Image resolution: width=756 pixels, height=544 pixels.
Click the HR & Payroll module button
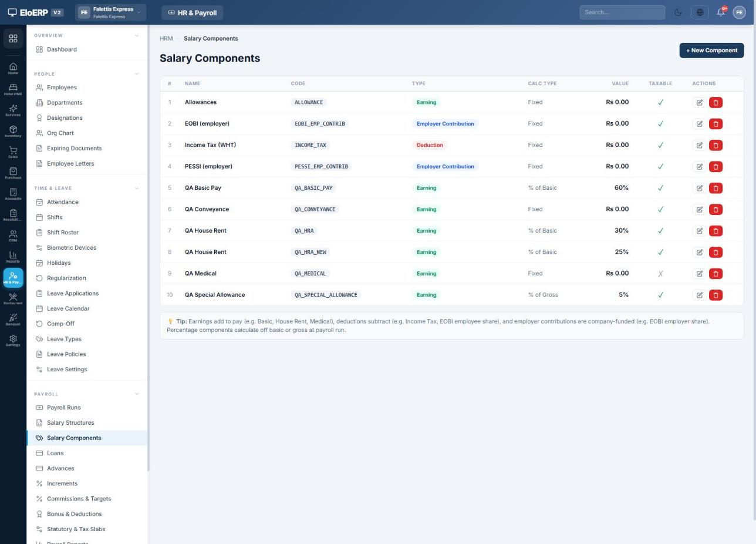(x=192, y=12)
